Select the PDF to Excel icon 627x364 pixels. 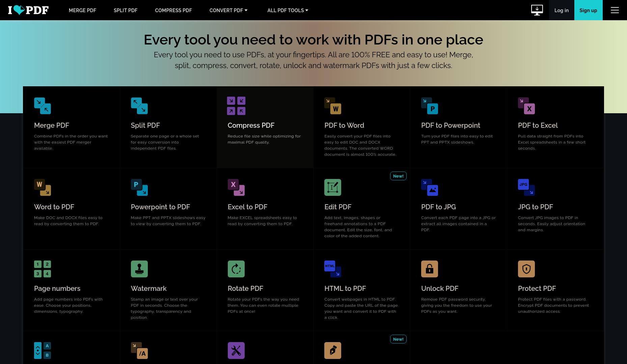click(x=526, y=106)
